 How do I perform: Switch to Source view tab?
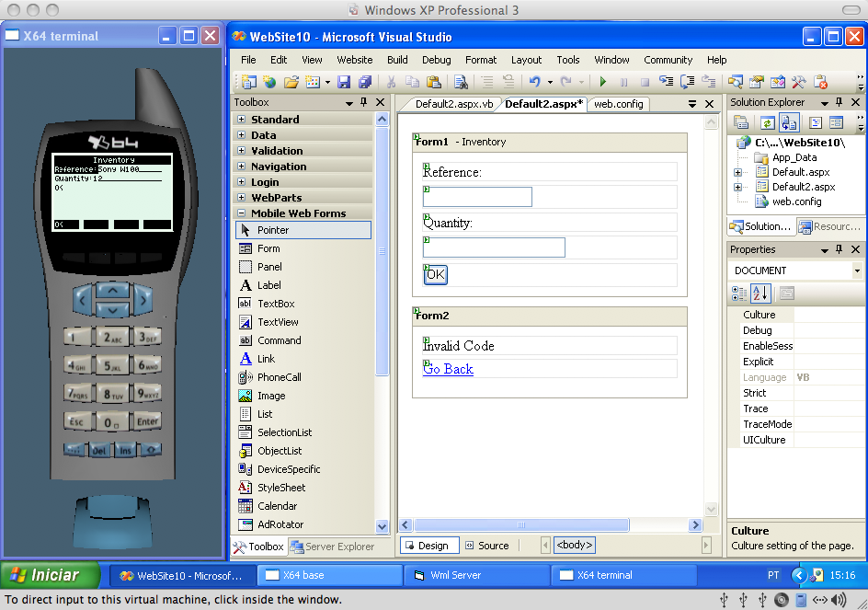[487, 546]
